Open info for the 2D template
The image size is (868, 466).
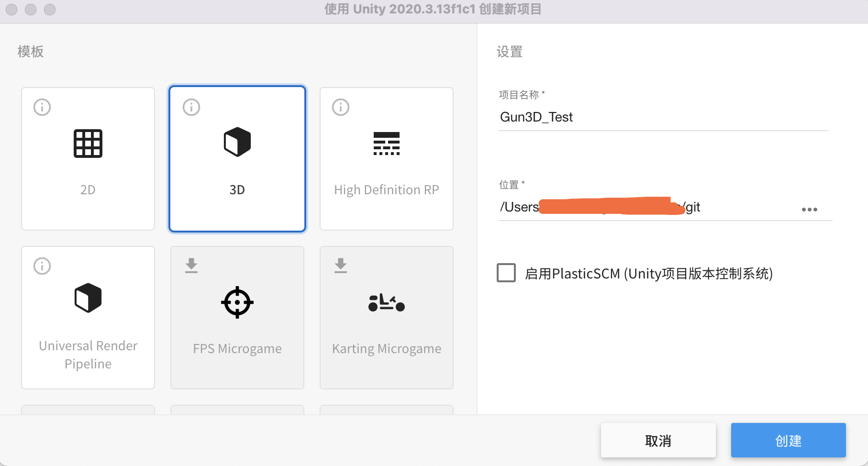coord(42,107)
